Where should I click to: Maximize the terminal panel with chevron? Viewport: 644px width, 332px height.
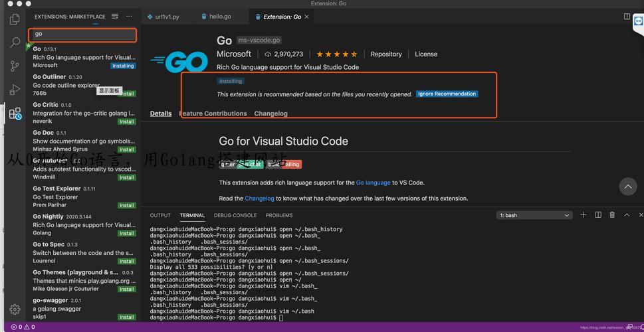pos(627,215)
